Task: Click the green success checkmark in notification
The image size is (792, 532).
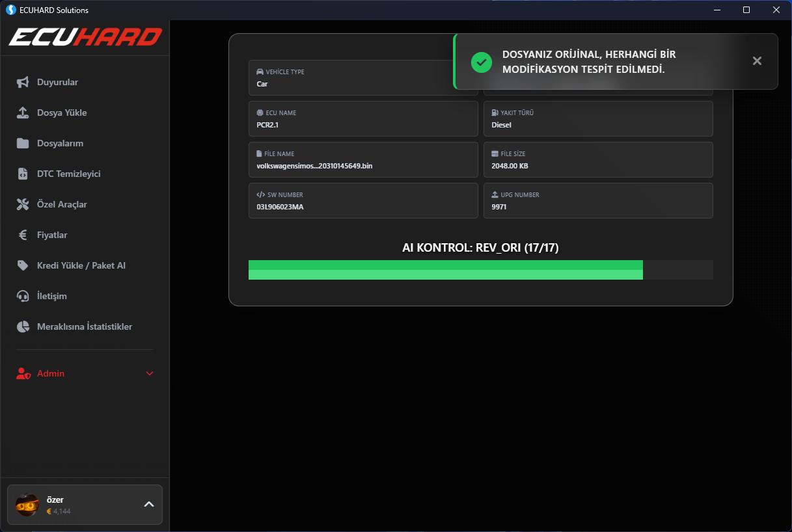Action: pos(481,62)
